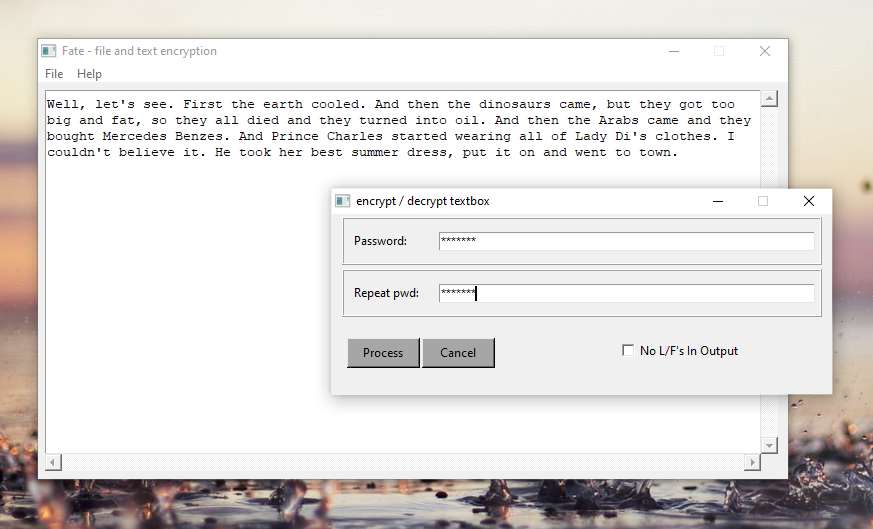Click the Fate window title bar icon

(48, 51)
